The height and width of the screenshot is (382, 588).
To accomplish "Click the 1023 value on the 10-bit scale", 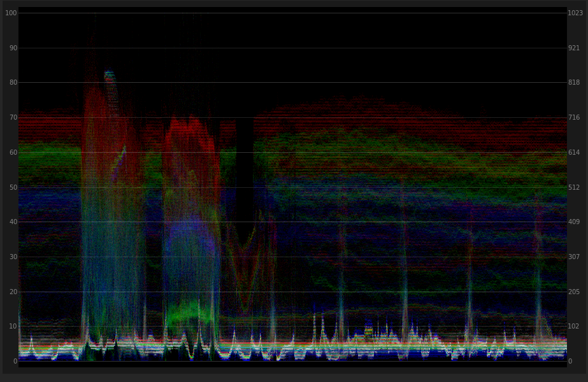I will coord(575,13).
